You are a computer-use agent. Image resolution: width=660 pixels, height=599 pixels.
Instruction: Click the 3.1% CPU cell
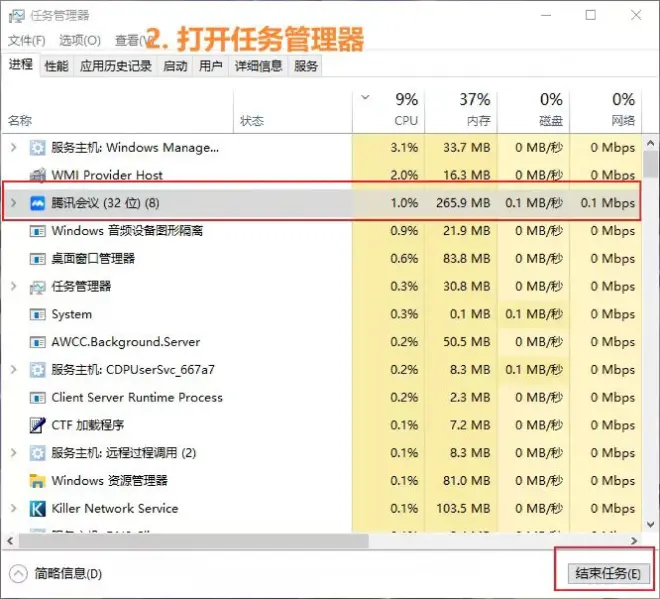click(404, 148)
